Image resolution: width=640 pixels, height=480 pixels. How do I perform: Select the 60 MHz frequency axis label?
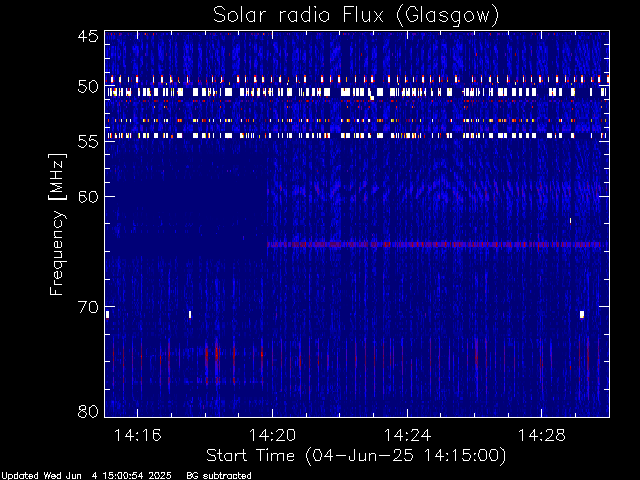[x=88, y=196]
